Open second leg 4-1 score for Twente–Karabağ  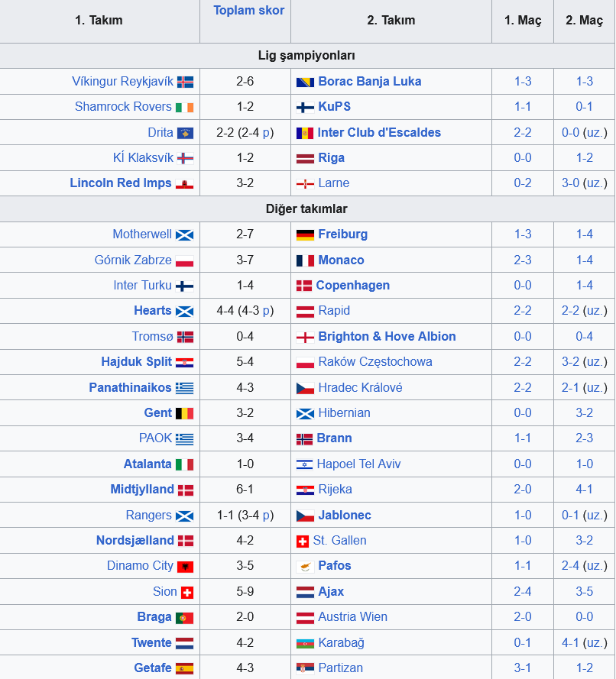pyautogui.click(x=570, y=643)
